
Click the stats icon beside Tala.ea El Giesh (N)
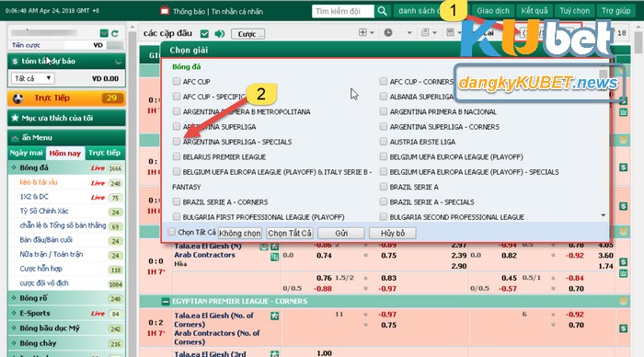pos(264,247)
